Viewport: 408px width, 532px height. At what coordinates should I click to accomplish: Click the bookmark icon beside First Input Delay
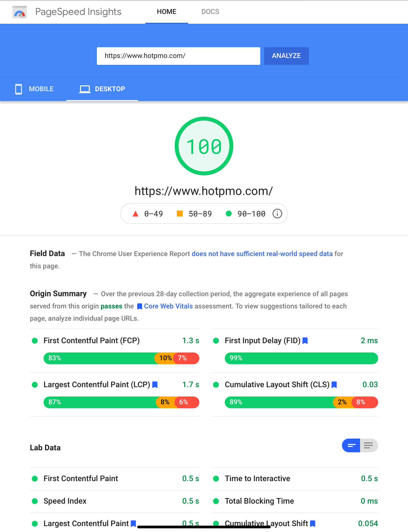pos(305,340)
